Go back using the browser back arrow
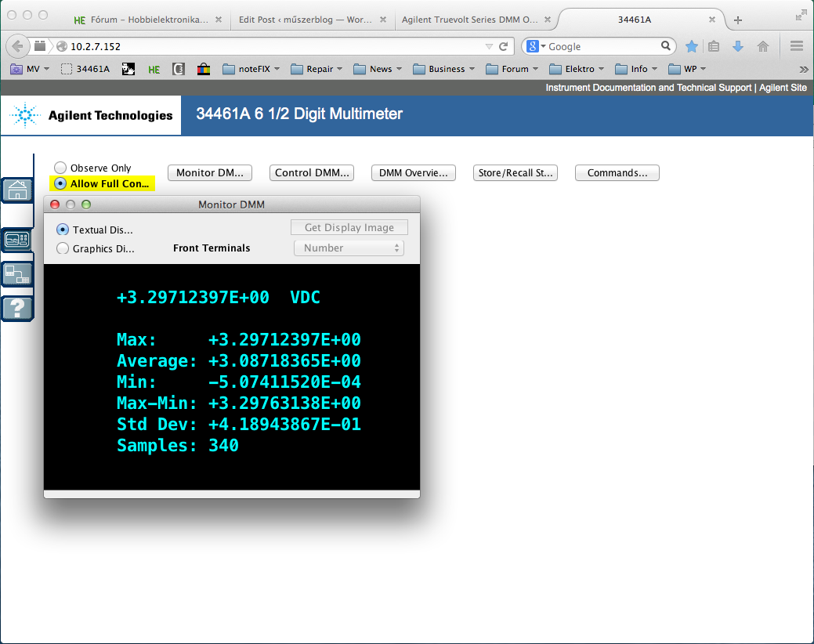 tap(17, 46)
